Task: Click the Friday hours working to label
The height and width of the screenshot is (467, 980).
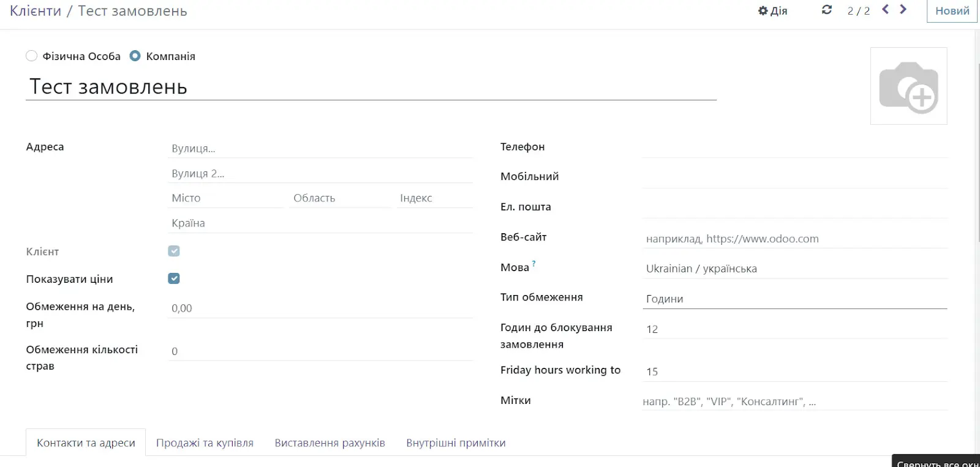Action: click(x=560, y=370)
